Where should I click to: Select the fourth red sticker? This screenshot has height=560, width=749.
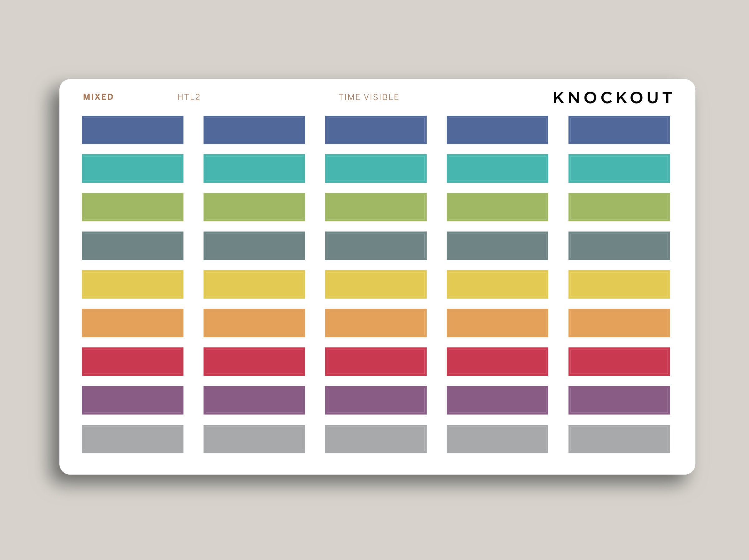click(497, 361)
